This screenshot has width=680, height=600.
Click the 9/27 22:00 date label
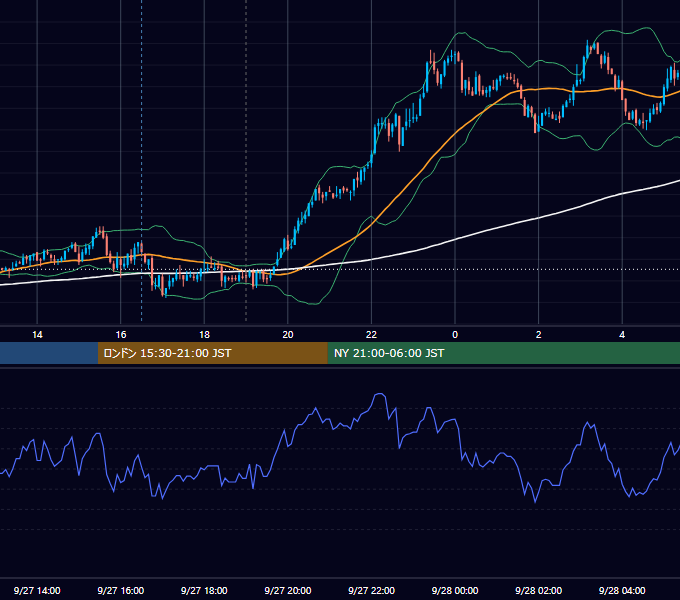[x=371, y=590]
